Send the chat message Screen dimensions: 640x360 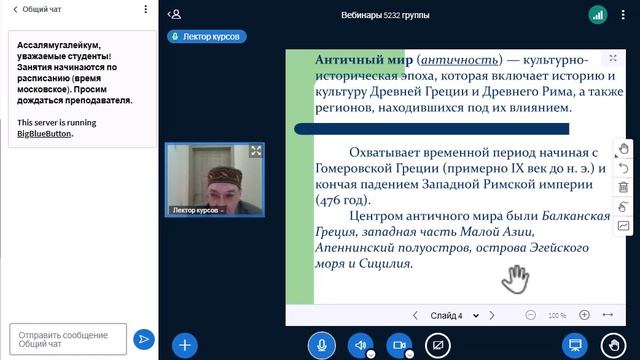(x=144, y=339)
